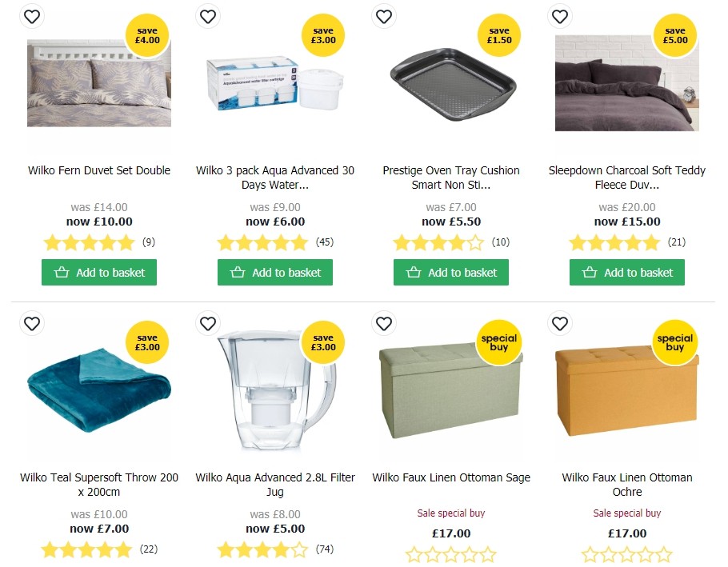Click the (74) review count for the Filter Jug
This screenshot has height=567, width=728.
324,549
